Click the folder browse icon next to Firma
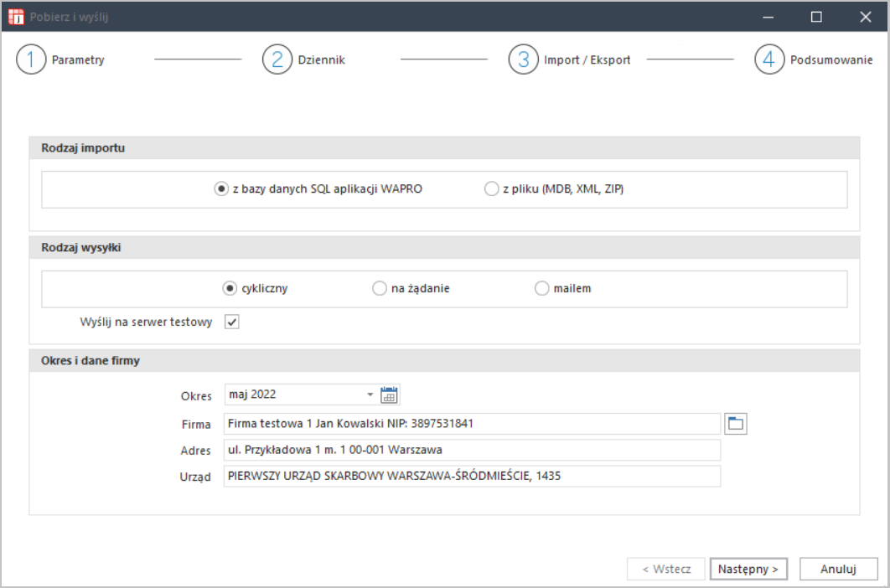The image size is (890, 588). click(736, 424)
